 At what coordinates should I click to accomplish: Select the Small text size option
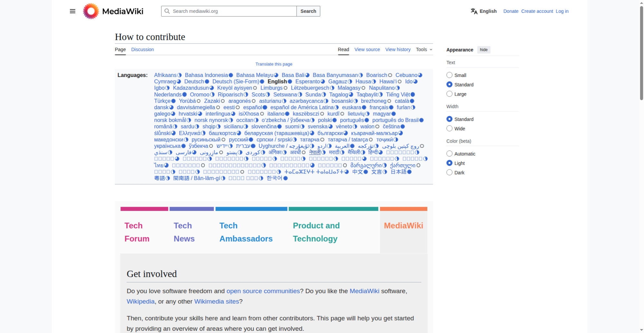pos(450,75)
